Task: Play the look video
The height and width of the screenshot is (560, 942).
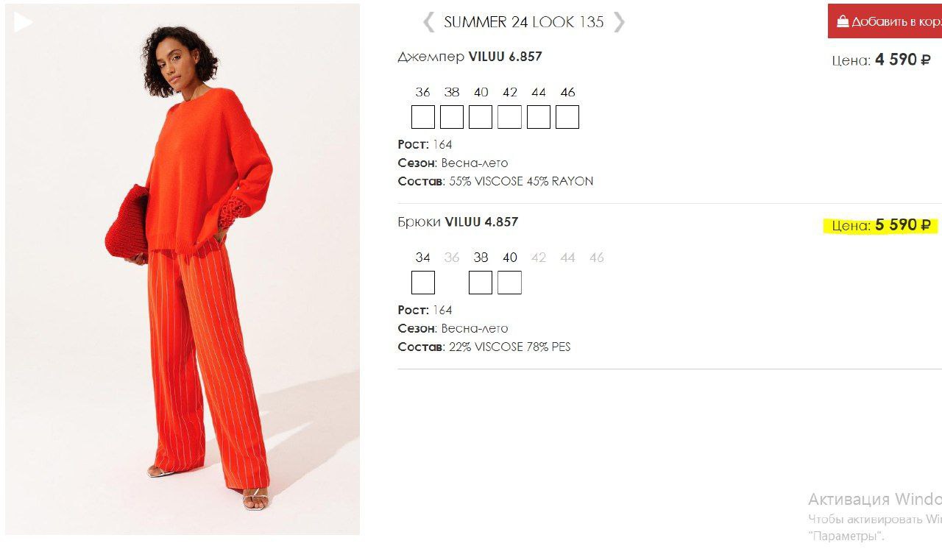Action: point(23,22)
